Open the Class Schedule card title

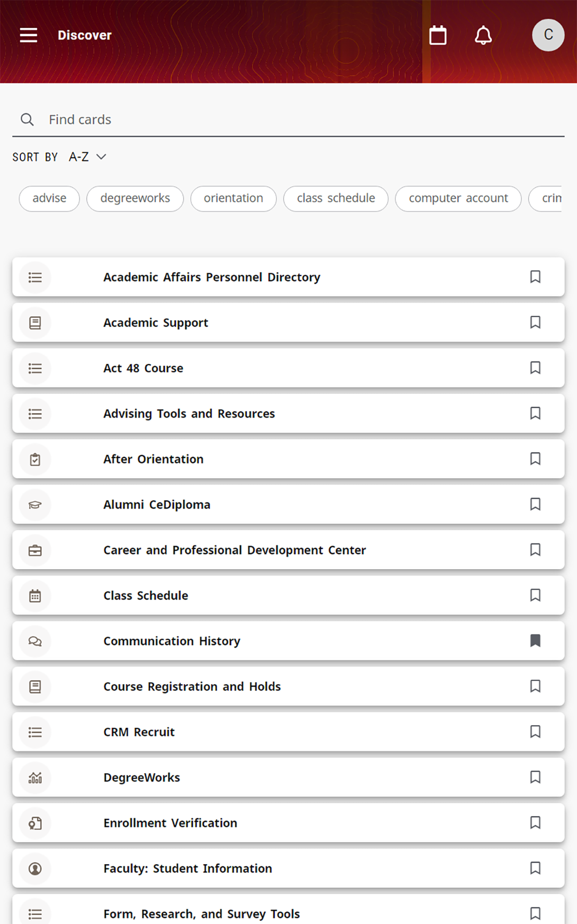(x=146, y=595)
